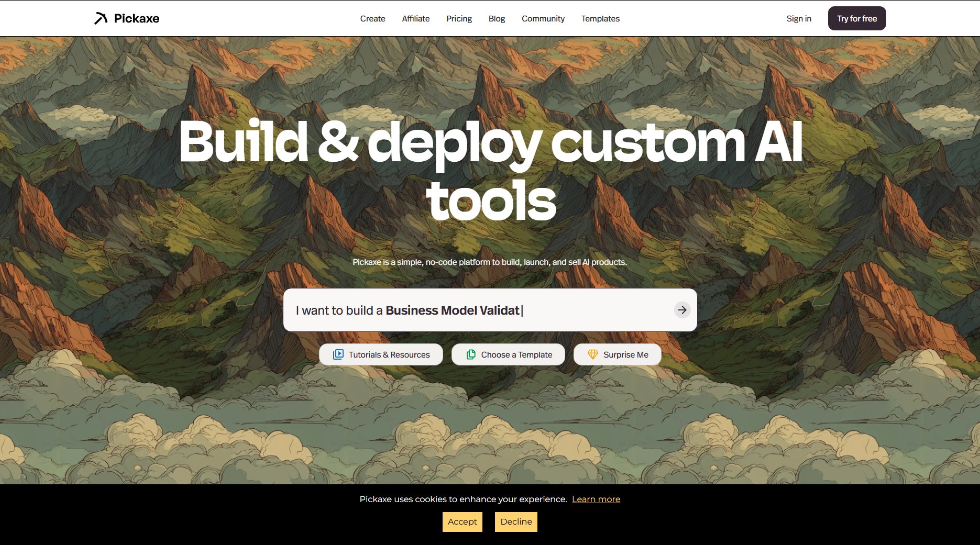Visit the Blog

point(496,18)
